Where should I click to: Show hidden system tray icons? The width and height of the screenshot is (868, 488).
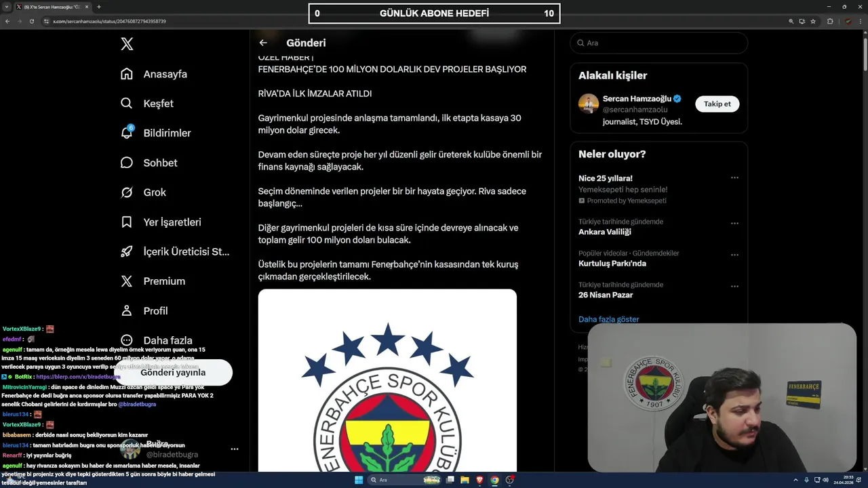tap(795, 480)
